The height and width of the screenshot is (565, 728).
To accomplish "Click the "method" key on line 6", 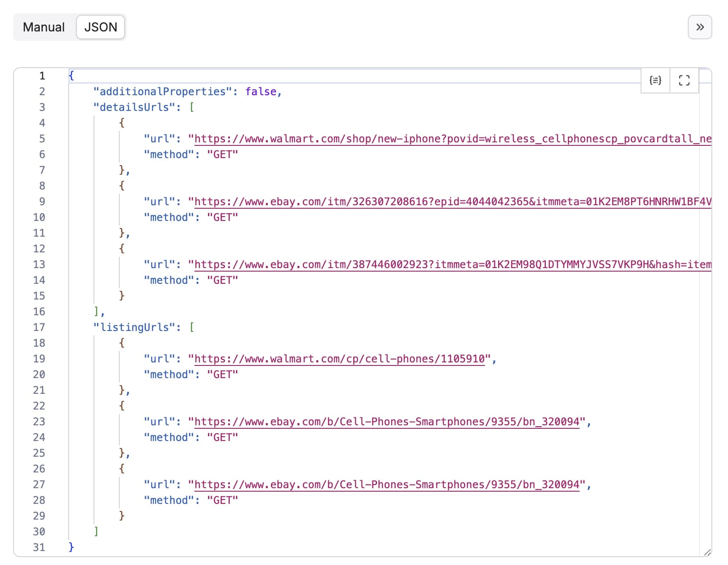I will [x=169, y=155].
